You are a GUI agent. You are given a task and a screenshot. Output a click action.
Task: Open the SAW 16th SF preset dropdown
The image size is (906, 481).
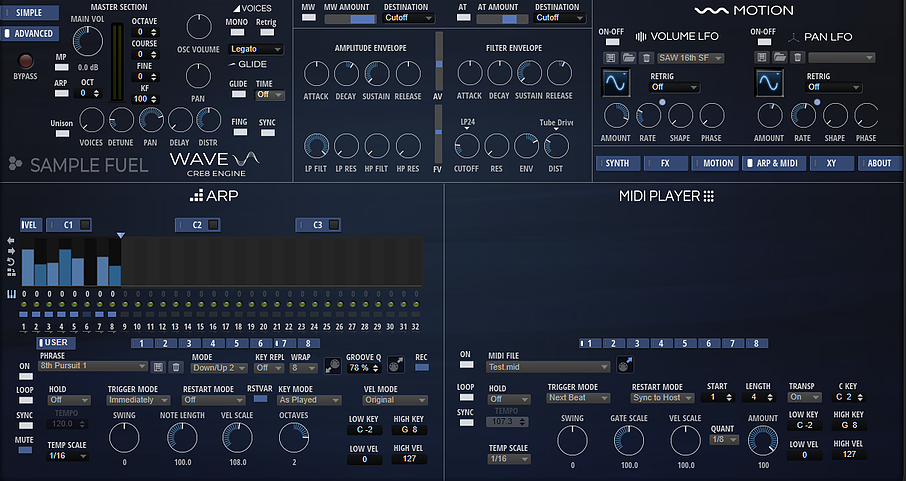pos(690,58)
